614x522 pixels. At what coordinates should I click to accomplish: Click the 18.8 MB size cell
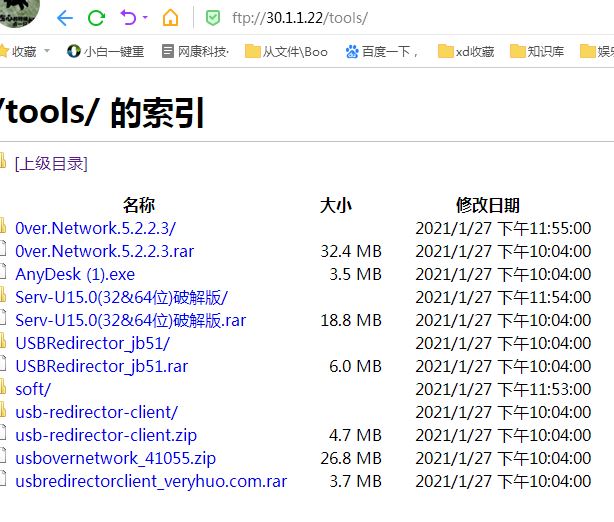pyautogui.click(x=351, y=320)
